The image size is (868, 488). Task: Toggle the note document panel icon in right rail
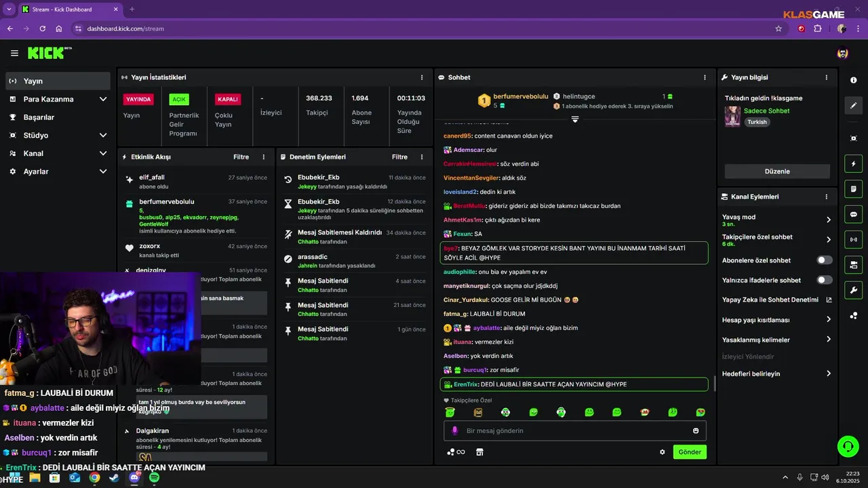click(853, 188)
